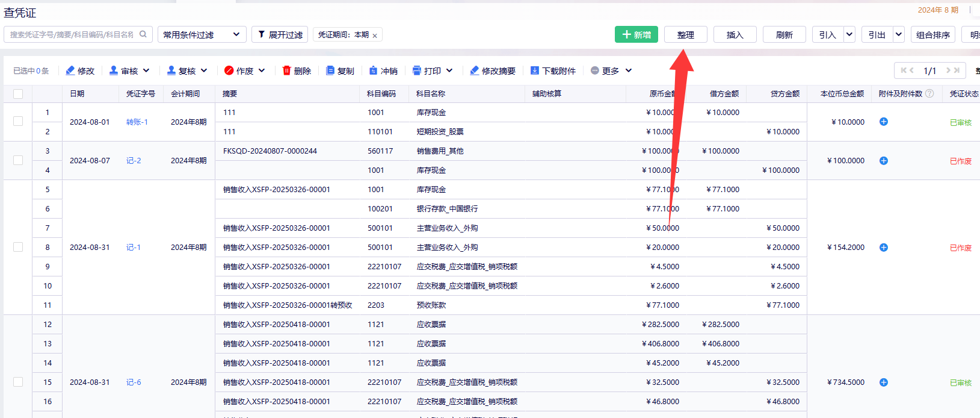Check the box for voucher 记-2
The width and height of the screenshot is (980, 418).
[x=18, y=160]
